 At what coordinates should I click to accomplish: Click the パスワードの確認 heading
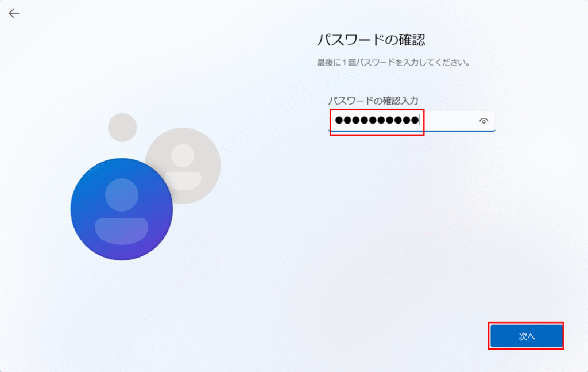point(372,40)
